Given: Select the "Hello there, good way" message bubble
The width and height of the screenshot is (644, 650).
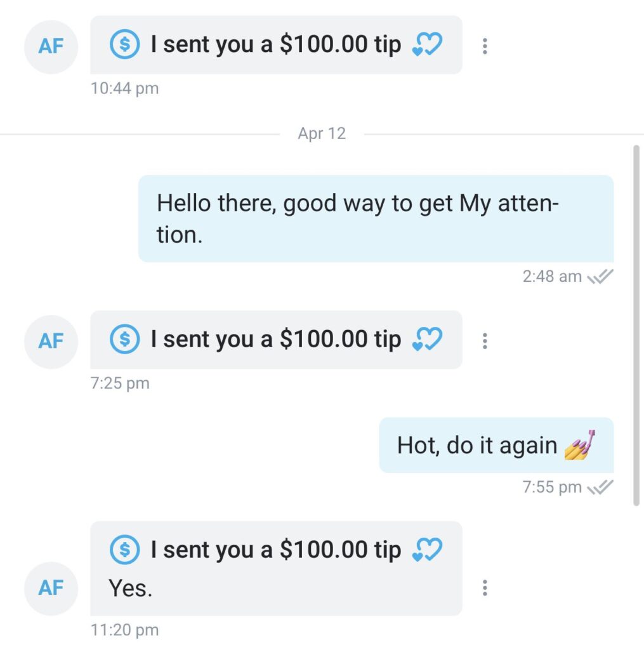Looking at the screenshot, I should coord(376,219).
